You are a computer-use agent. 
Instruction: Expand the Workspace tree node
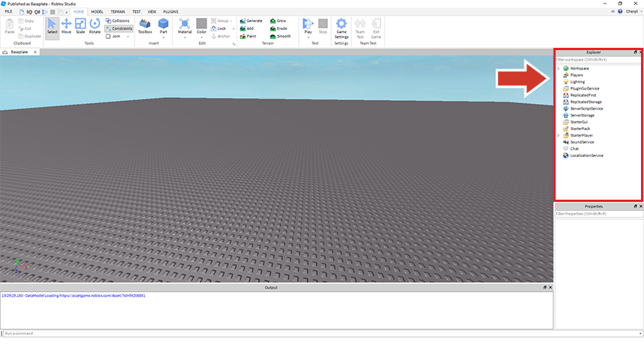point(558,69)
